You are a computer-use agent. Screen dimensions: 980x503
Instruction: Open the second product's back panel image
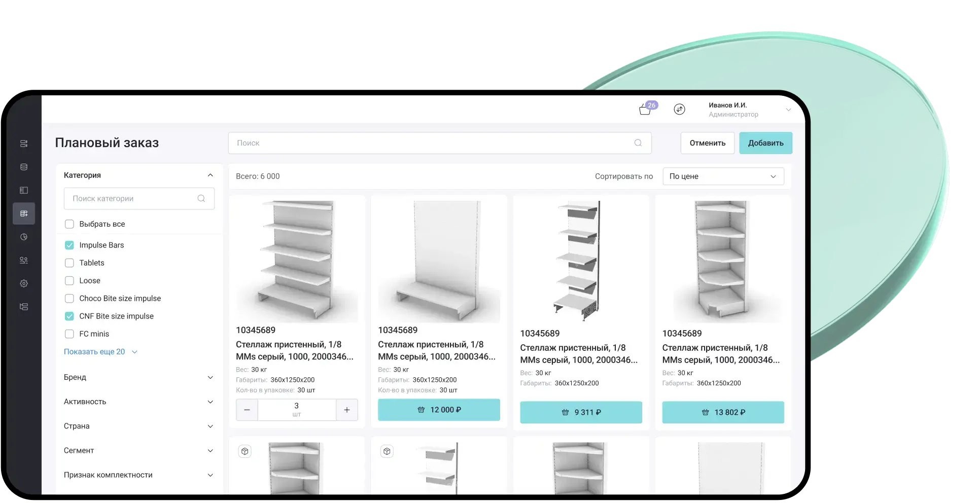pyautogui.click(x=439, y=262)
